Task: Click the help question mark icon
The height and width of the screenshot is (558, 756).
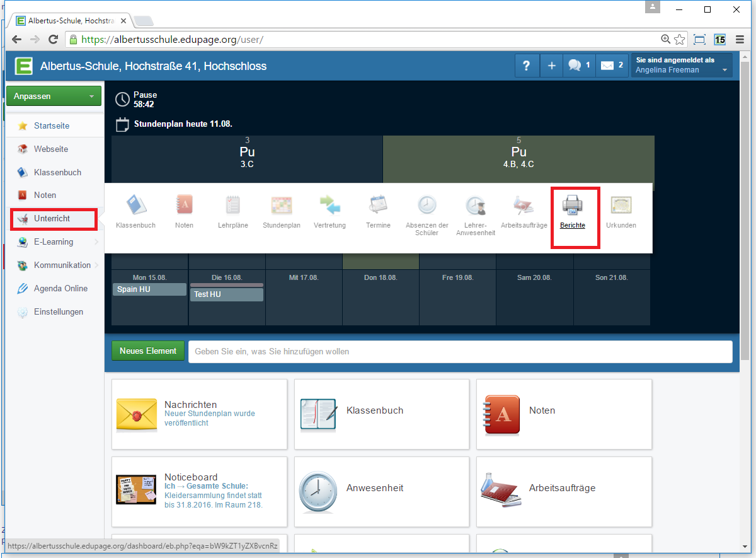Action: [527, 66]
